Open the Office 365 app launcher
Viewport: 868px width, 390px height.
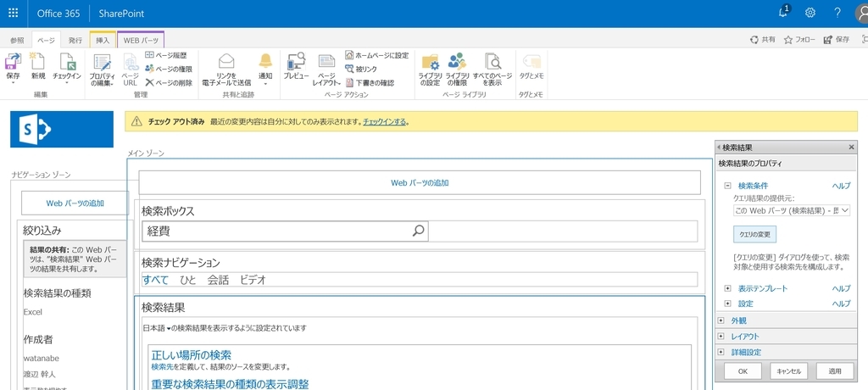(14, 14)
